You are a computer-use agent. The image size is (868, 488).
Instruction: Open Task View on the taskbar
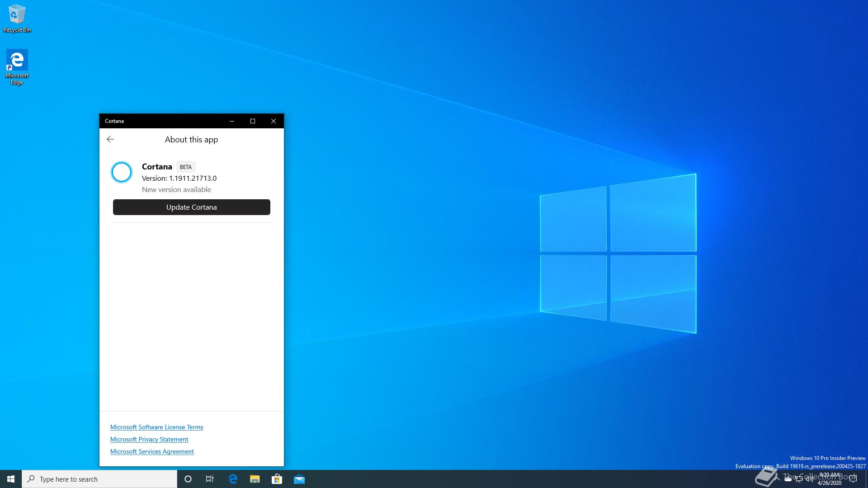(x=210, y=479)
